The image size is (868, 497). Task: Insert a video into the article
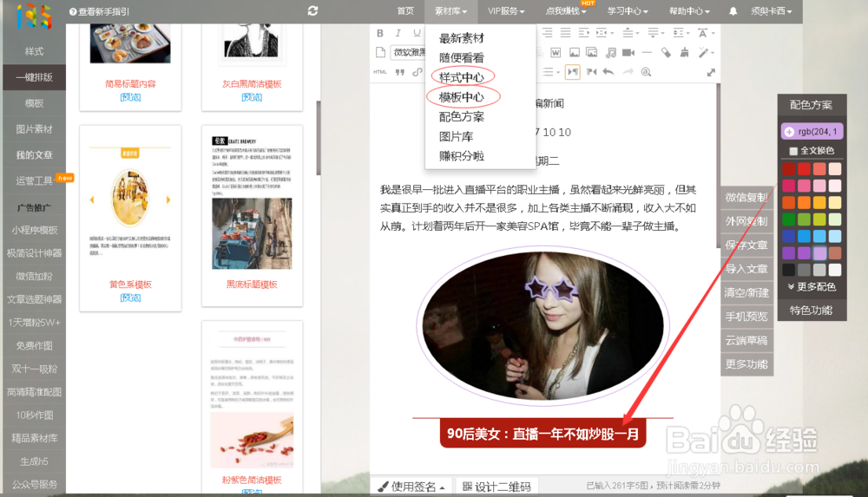[628, 53]
